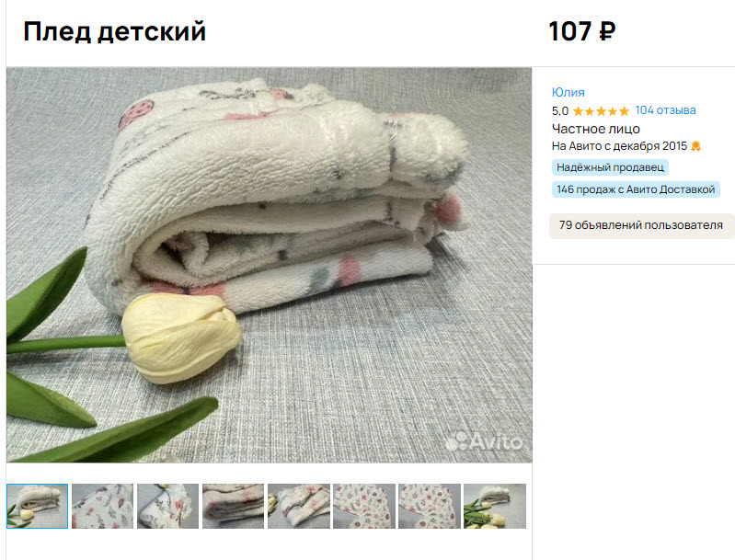Select the first thumbnail of folded blanket
The image size is (735, 560).
[x=38, y=506]
